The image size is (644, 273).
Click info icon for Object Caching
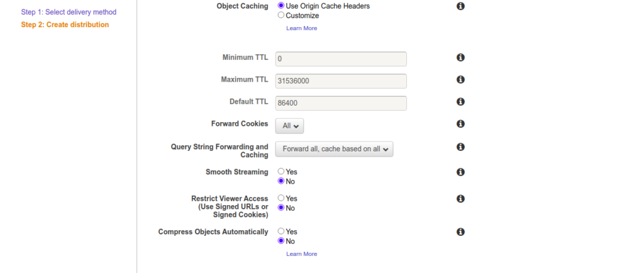[460, 6]
